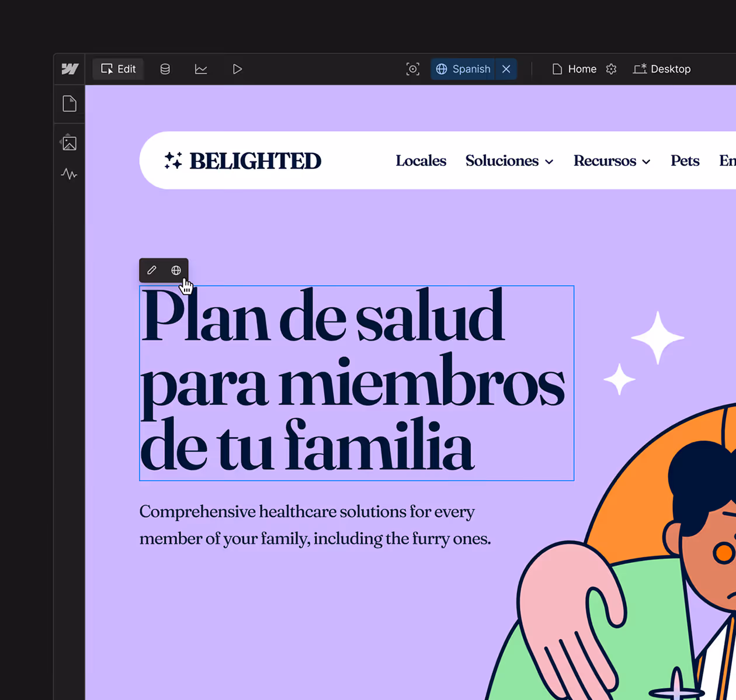Screen dimensions: 736x700
Task: Open page settings via the gear icon
Action: point(611,69)
